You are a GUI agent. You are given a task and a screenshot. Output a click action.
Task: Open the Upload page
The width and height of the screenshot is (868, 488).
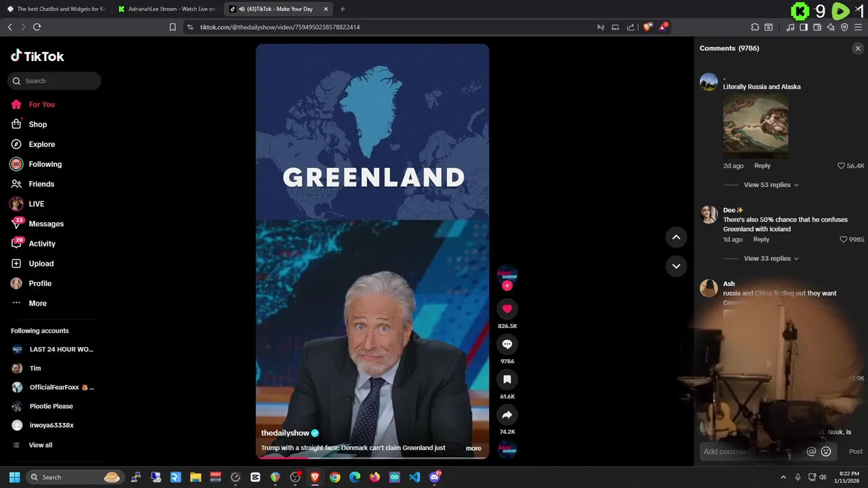coord(41,264)
